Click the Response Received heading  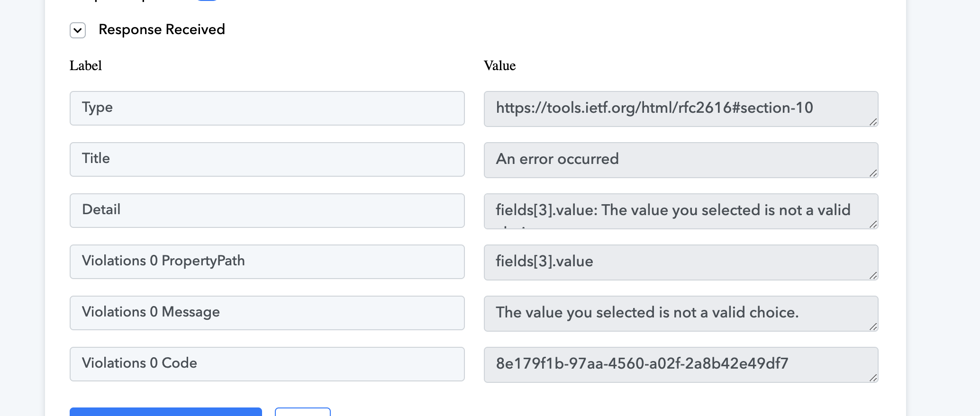pyautogui.click(x=162, y=29)
